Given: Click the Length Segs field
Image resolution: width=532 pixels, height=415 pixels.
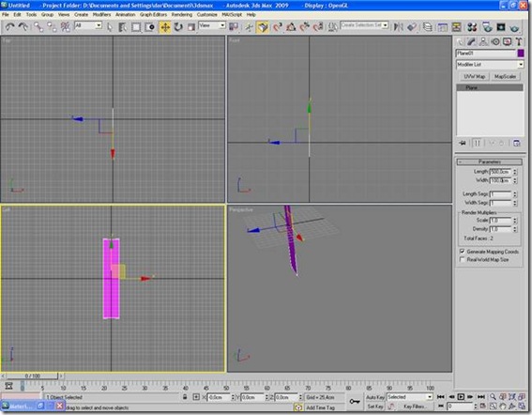Looking at the screenshot, I should (500, 194).
